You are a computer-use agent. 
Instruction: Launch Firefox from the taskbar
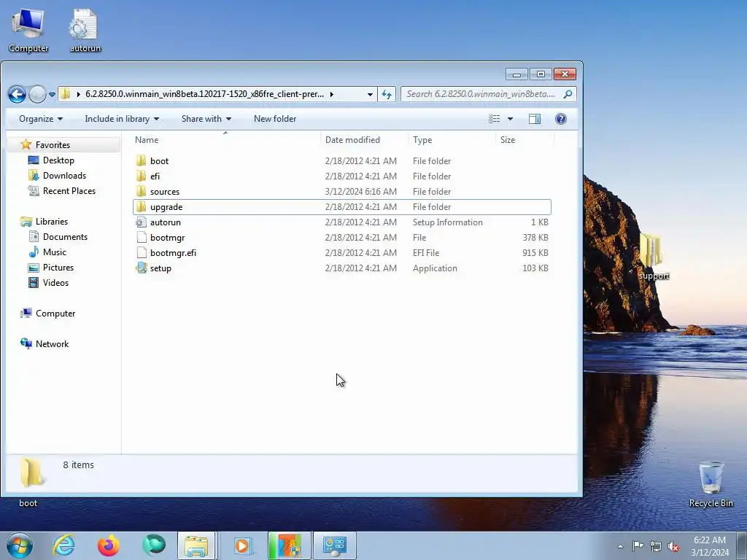coord(109,545)
